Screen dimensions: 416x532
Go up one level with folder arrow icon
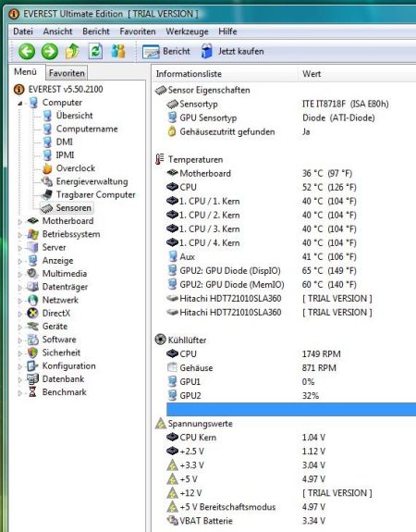tap(72, 52)
